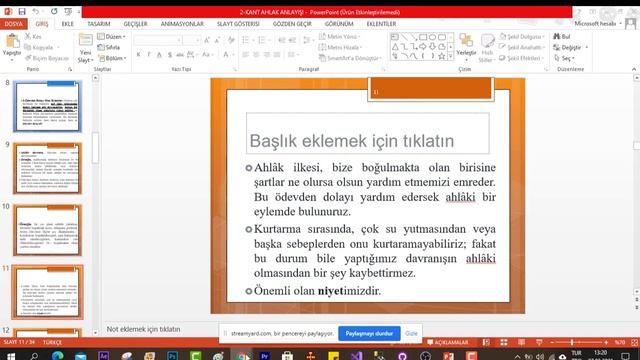
Task: Reset slide with Sıfırla
Action: click(109, 47)
